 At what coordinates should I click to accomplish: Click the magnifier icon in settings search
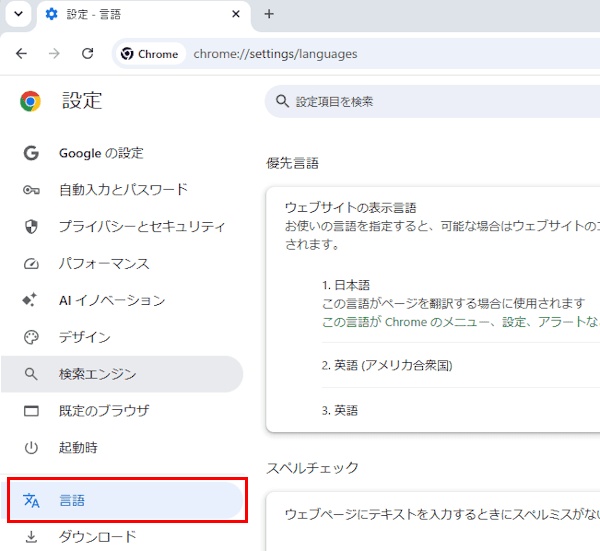[x=282, y=101]
